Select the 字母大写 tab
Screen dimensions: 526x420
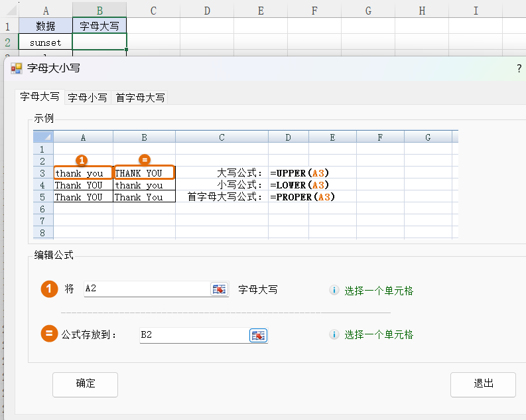[39, 97]
